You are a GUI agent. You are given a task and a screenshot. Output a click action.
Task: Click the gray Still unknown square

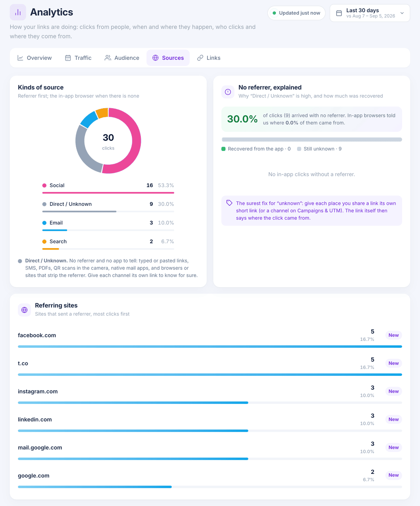pos(299,149)
